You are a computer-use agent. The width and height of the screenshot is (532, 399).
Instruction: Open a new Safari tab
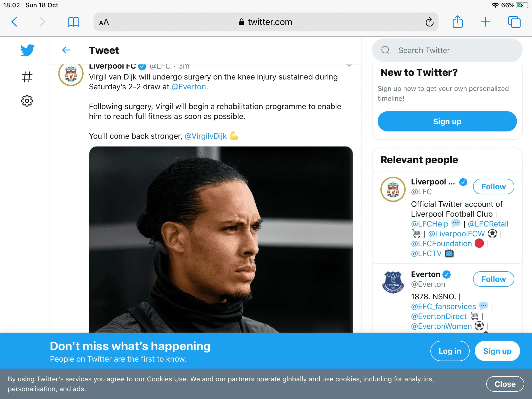[485, 22]
